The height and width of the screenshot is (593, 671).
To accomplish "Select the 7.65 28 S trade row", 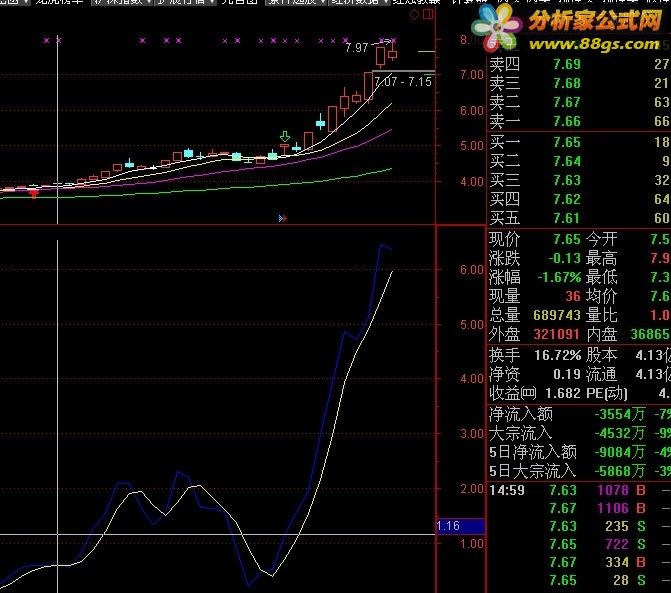I will point(580,580).
